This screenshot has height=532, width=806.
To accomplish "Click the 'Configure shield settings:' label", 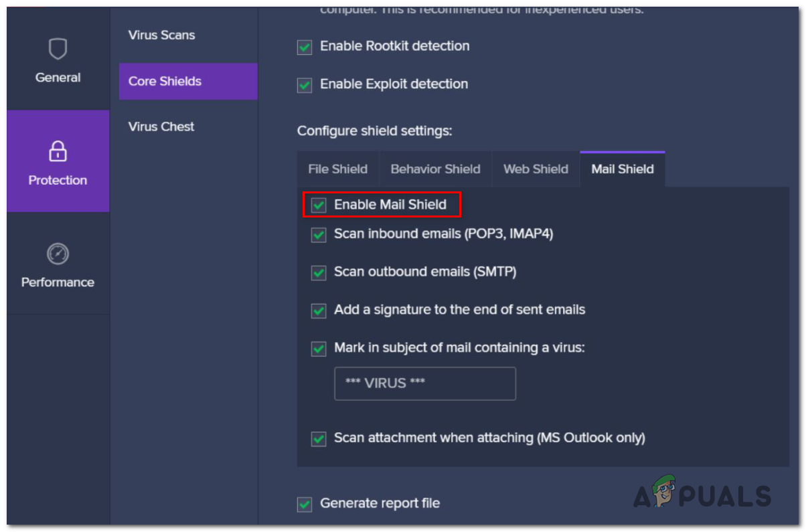I will click(375, 131).
